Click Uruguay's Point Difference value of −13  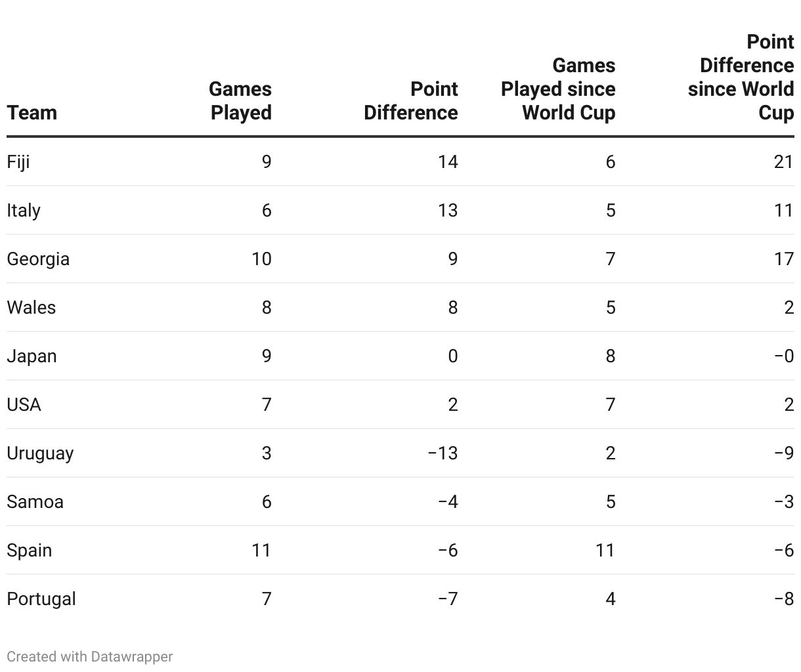coord(443,453)
